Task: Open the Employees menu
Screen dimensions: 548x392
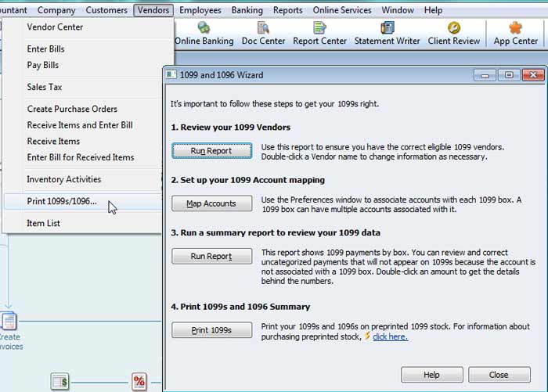Action: 200,10
